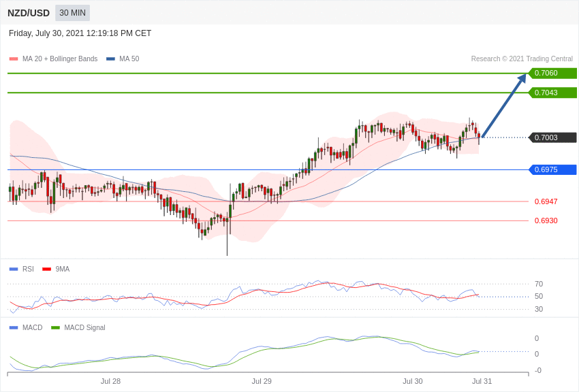Click the MACD blue legend swatch
The height and width of the screenshot is (392, 579).
point(14,327)
